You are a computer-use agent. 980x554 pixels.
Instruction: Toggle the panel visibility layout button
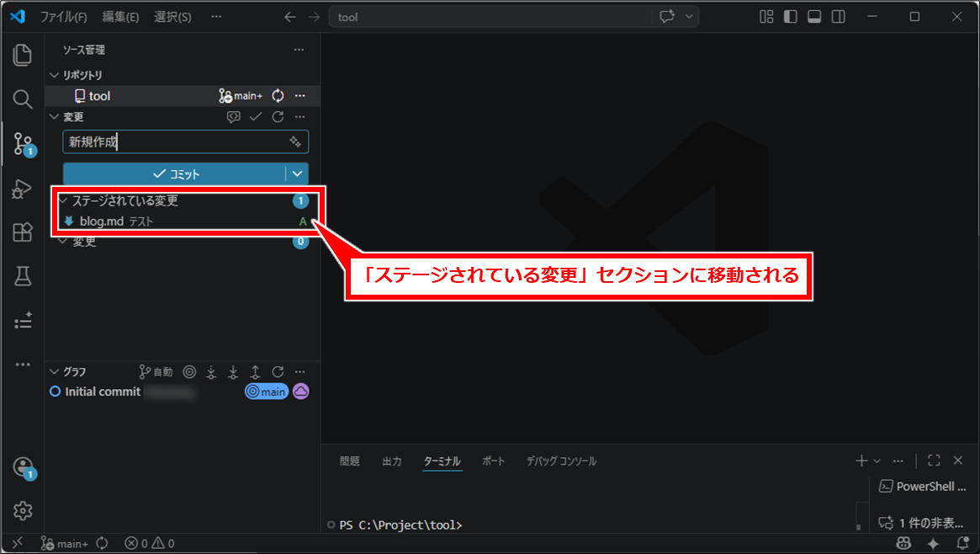coord(814,17)
